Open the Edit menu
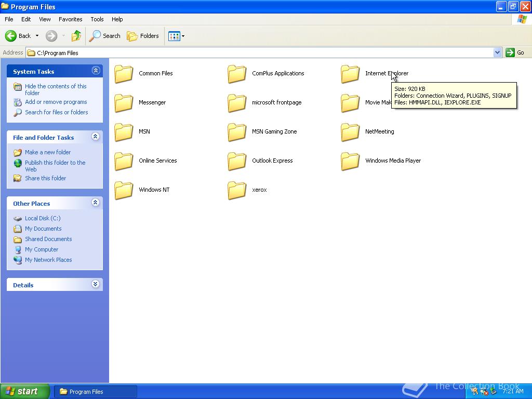 pos(26,19)
